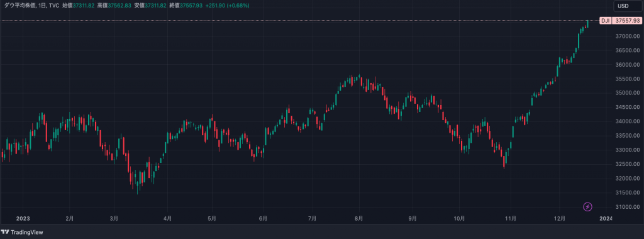The height and width of the screenshot is (239, 644).
Task: Click the 2024 time axis label
Action: tap(606, 218)
